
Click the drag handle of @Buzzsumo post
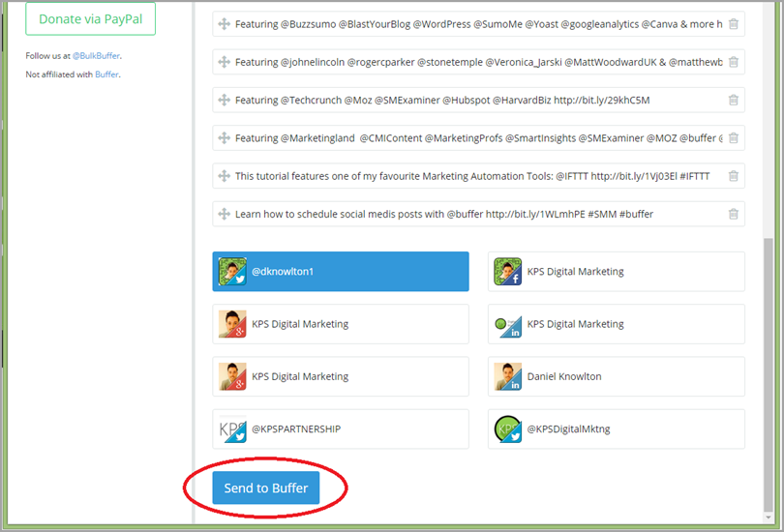click(x=224, y=24)
